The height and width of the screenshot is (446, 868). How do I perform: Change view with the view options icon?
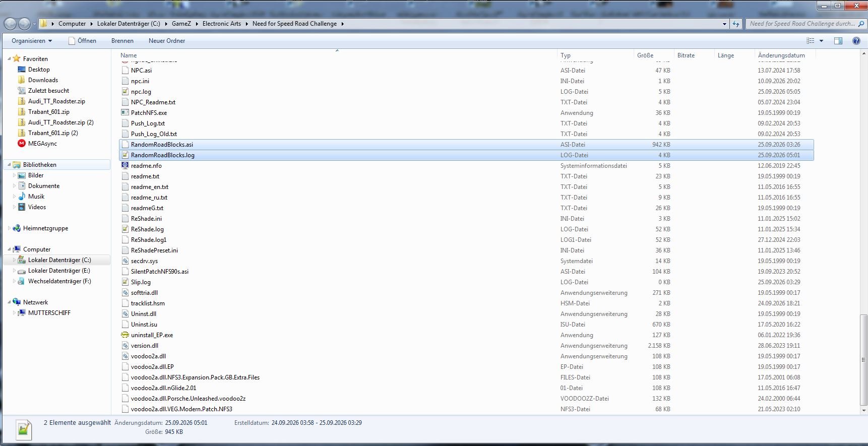click(811, 41)
